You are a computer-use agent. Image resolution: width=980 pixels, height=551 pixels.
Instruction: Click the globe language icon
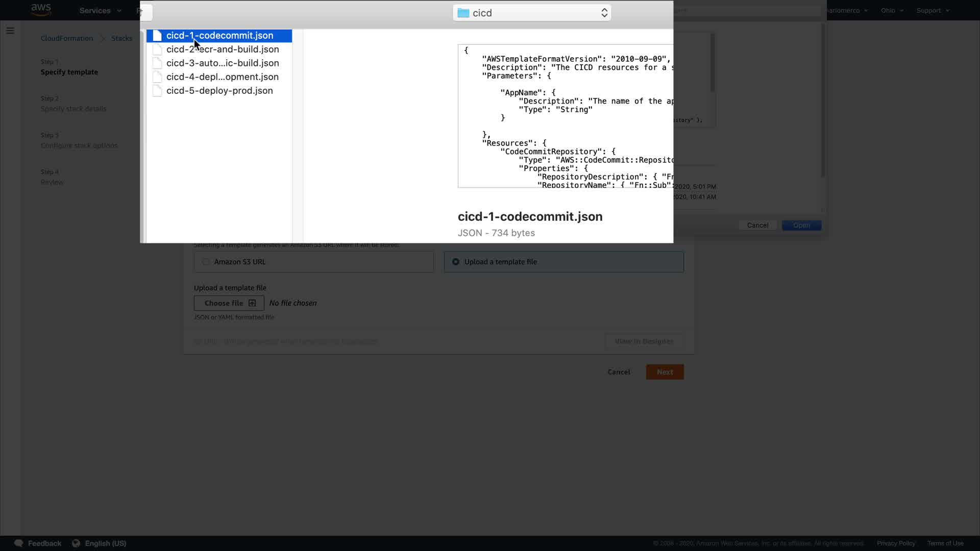76,543
